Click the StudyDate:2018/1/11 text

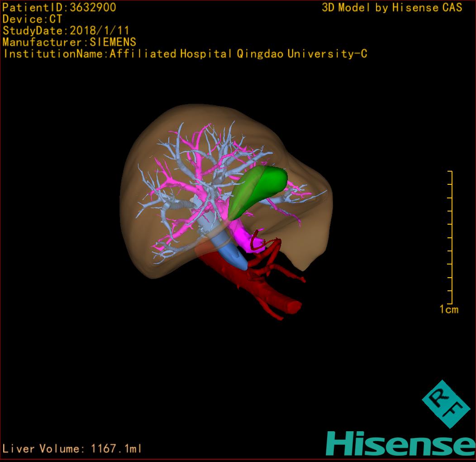click(x=66, y=31)
